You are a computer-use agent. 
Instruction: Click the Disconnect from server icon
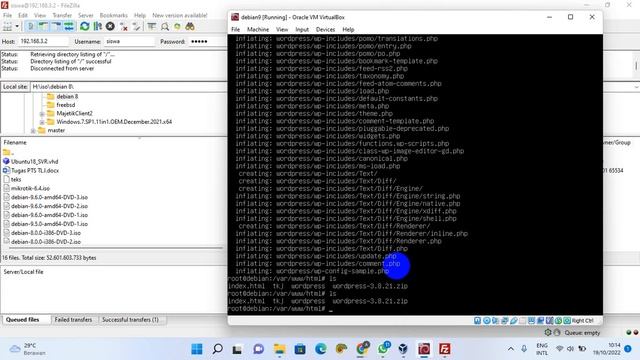[124, 27]
